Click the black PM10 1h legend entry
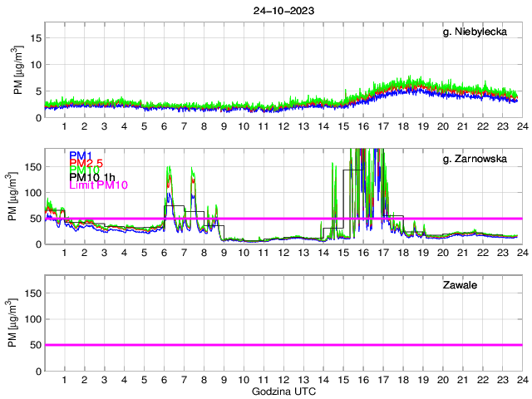 click(x=91, y=177)
